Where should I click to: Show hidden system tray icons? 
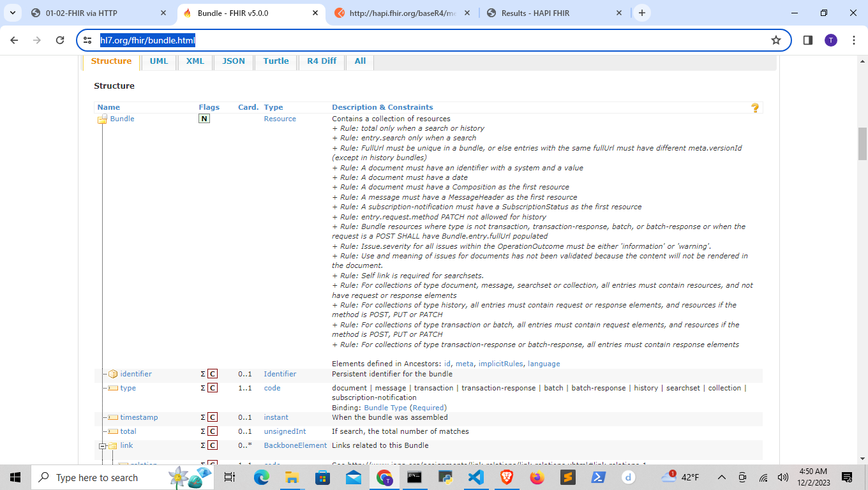click(722, 477)
